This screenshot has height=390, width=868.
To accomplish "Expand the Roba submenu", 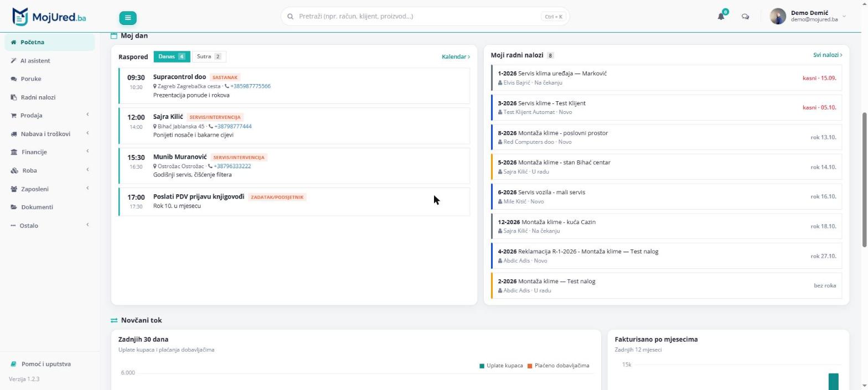I will point(50,170).
